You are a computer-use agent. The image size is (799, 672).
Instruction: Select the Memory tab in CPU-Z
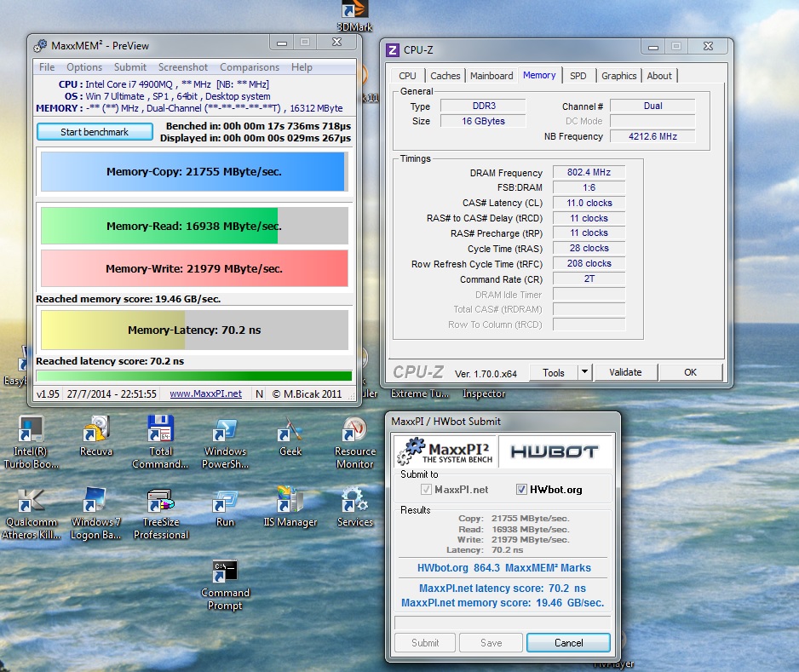[x=539, y=76]
